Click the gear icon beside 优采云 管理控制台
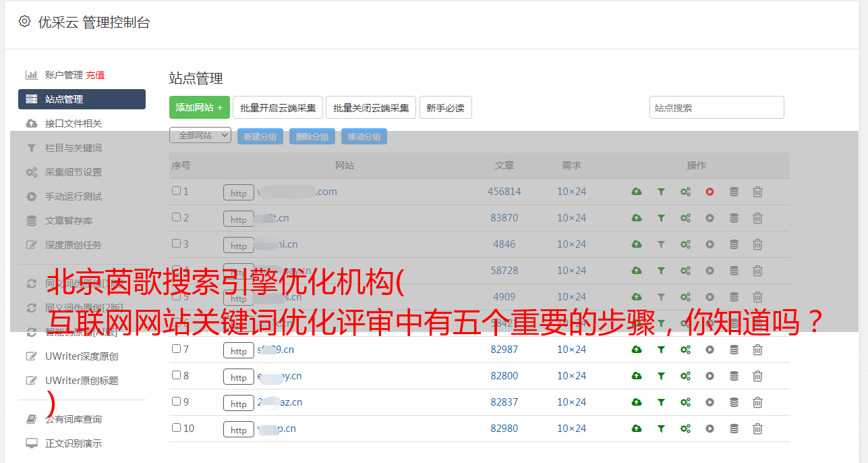Screen dimensions: 868x463 [x=25, y=22]
